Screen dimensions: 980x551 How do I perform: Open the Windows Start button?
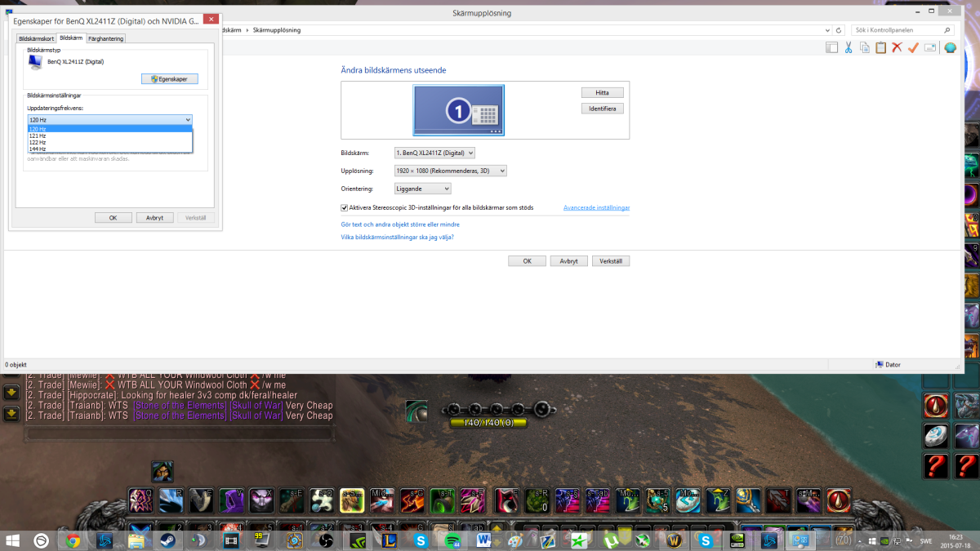14,540
